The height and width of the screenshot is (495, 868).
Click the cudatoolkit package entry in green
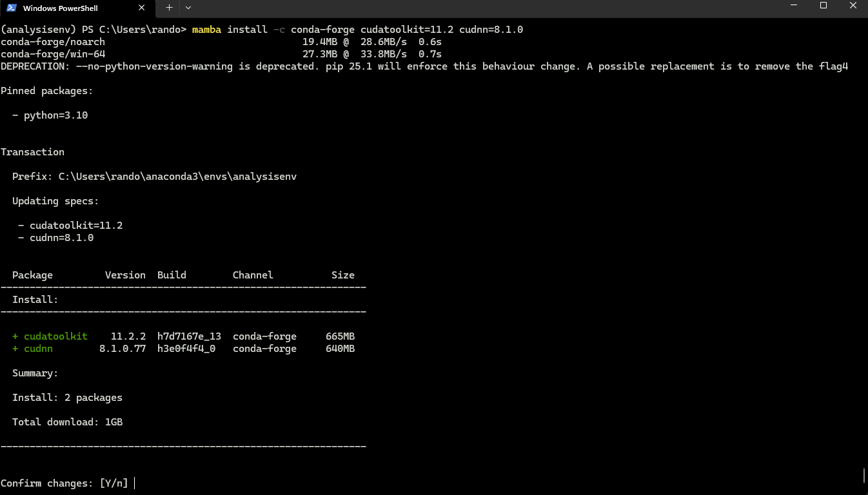pos(55,336)
